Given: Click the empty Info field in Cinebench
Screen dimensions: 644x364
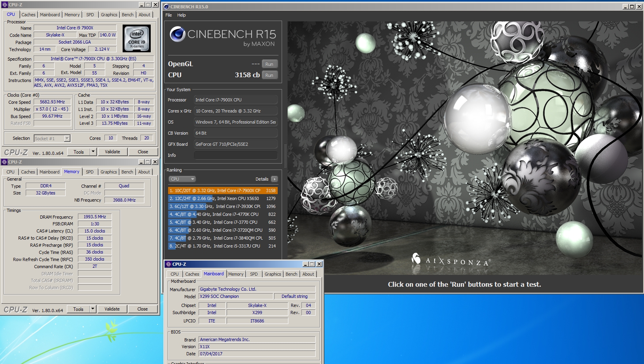Looking at the screenshot, I should [235, 155].
